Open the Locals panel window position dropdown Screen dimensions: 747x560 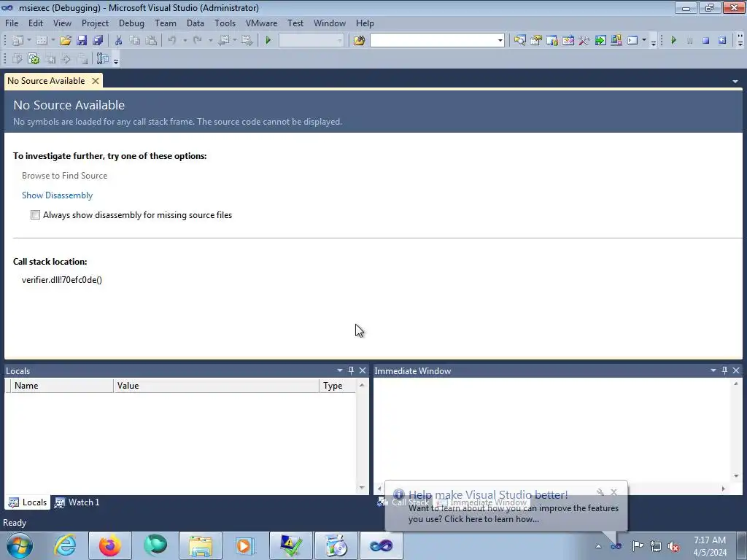[x=340, y=370]
